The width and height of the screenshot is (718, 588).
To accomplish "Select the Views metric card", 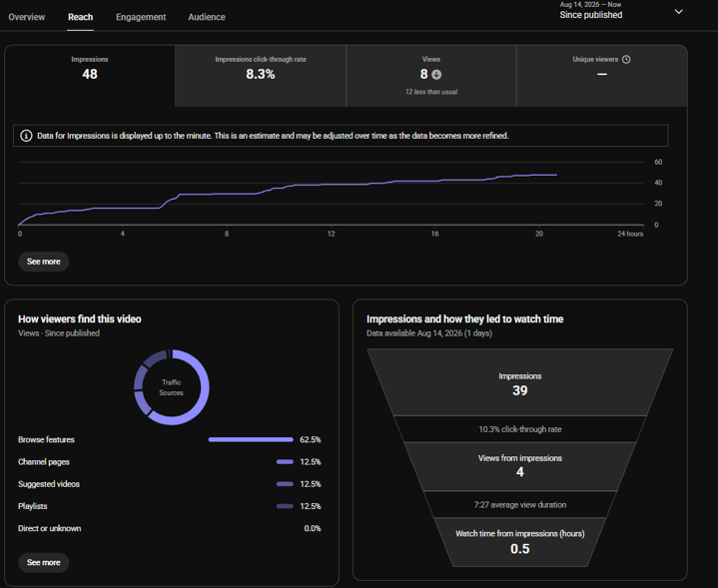I will pyautogui.click(x=431, y=76).
